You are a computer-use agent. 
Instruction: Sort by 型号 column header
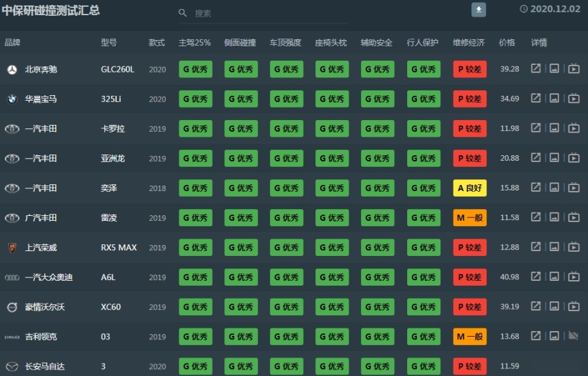coord(109,42)
